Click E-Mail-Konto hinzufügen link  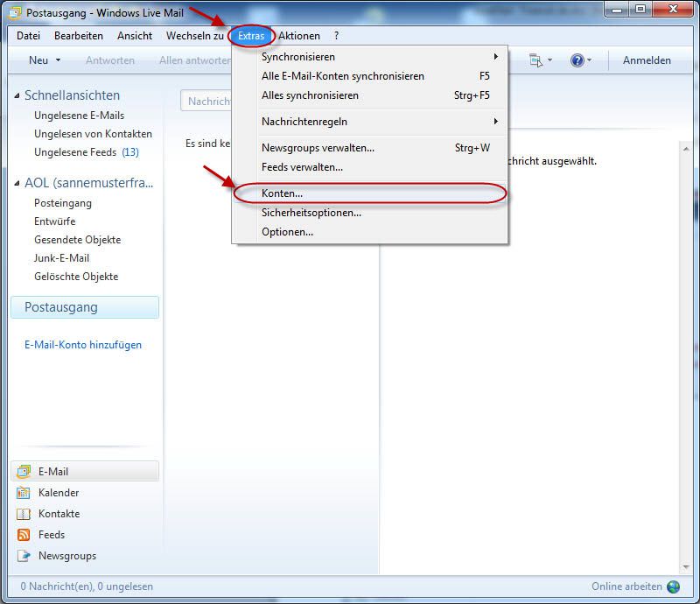click(83, 345)
